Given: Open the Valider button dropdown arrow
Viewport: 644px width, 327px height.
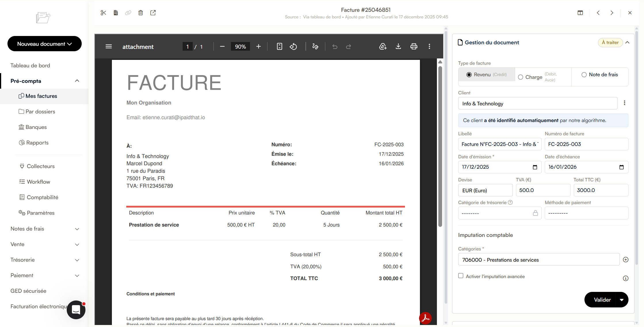Looking at the screenshot, I should coord(622,300).
